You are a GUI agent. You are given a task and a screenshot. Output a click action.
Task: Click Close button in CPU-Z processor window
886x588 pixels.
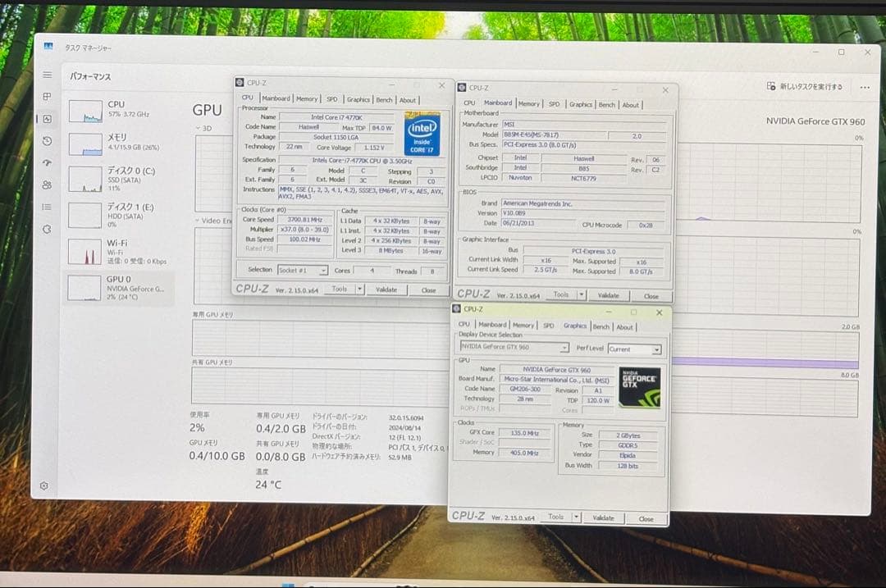428,290
